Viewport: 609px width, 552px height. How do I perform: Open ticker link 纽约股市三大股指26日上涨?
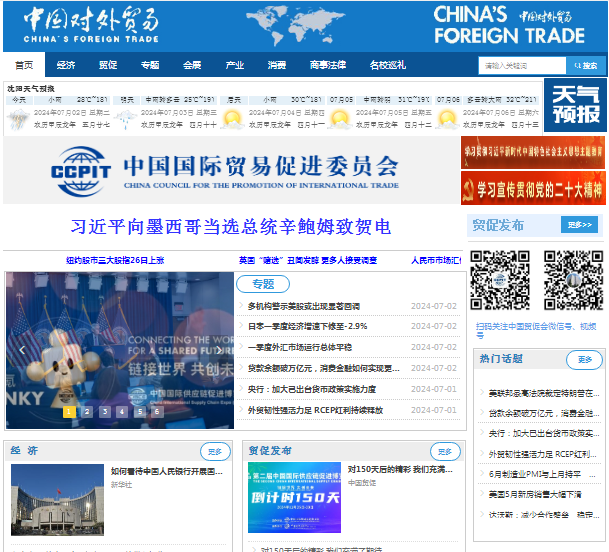(x=115, y=260)
